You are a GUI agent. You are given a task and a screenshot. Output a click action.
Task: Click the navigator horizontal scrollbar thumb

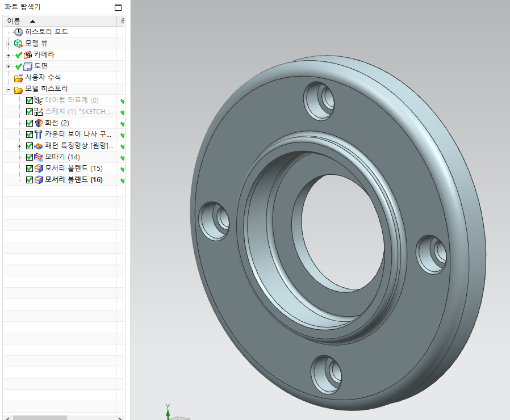coord(40,418)
